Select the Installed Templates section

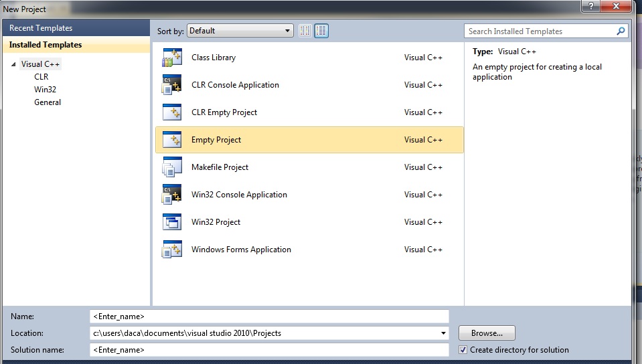(x=46, y=45)
